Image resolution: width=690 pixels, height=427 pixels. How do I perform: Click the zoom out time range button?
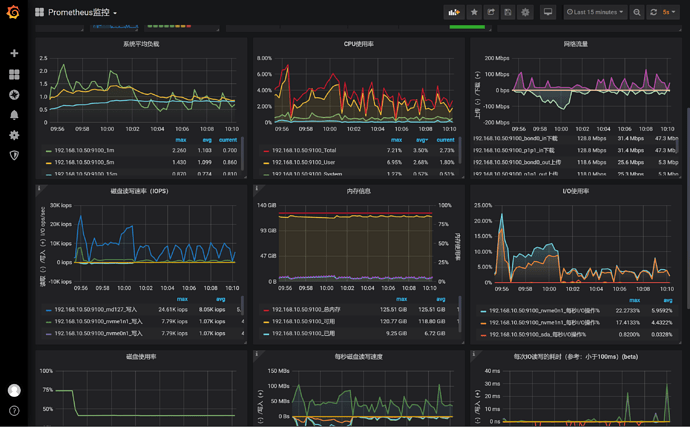click(637, 13)
